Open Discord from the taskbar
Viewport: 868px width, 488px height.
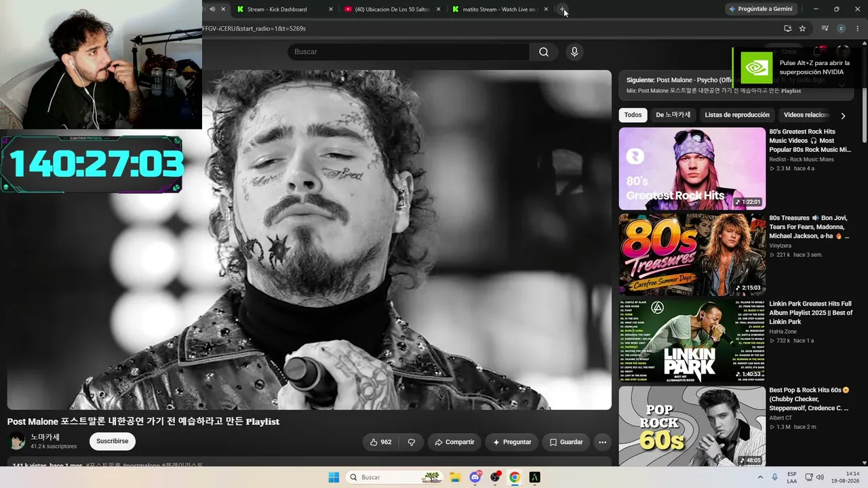point(475,477)
